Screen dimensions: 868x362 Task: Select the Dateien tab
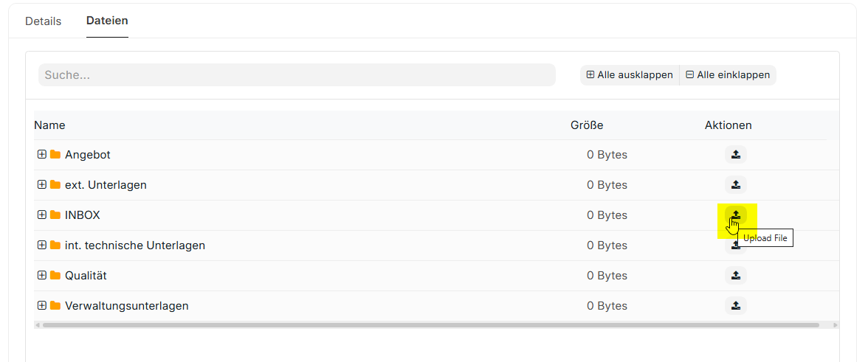coord(107,21)
